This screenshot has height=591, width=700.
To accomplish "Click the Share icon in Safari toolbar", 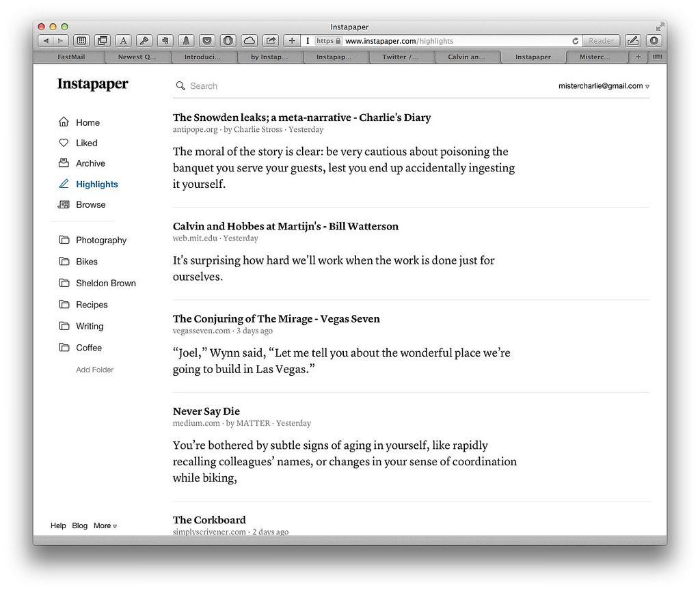I will pyautogui.click(x=271, y=41).
